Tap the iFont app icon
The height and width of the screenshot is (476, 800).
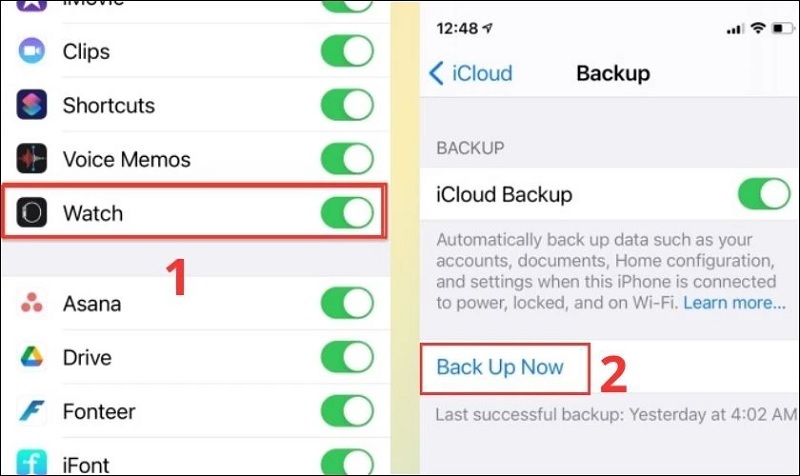pos(32,462)
